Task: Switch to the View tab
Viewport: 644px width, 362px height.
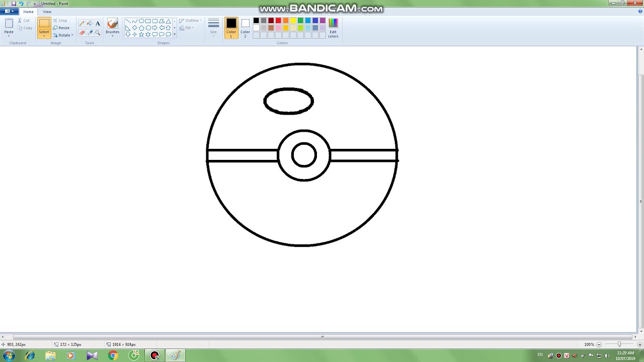Action: tap(47, 12)
